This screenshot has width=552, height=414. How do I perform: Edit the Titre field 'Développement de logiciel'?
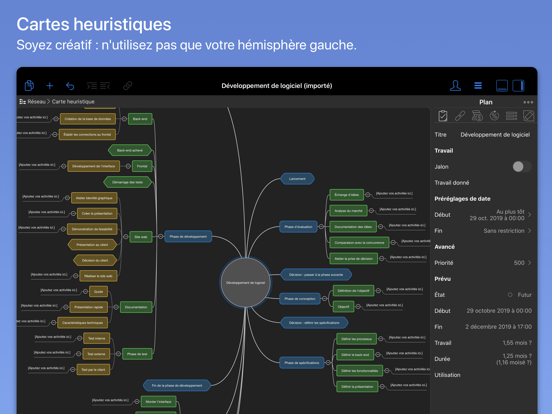pyautogui.click(x=495, y=134)
